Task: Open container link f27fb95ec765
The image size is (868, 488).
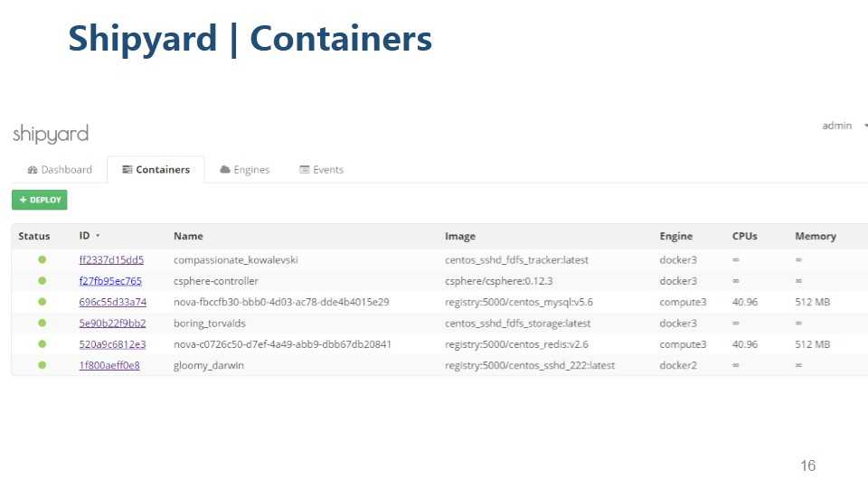Action: click(x=110, y=281)
